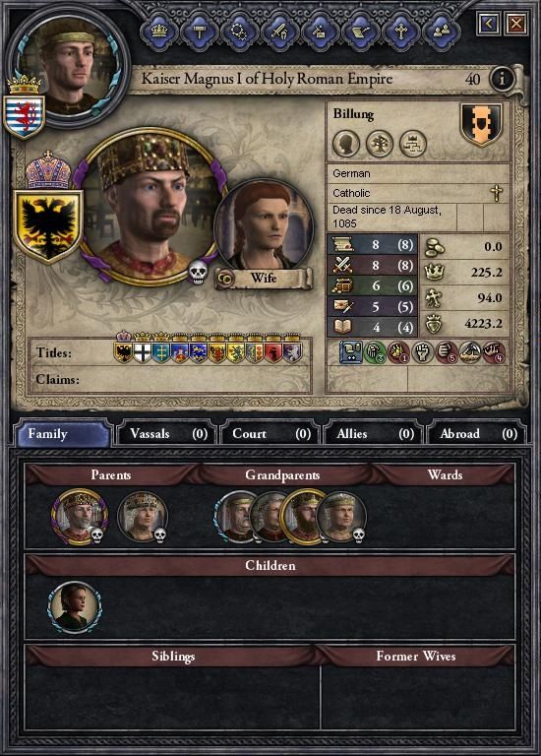Click the green trait icon with number 3
541x756 pixels.
click(375, 352)
